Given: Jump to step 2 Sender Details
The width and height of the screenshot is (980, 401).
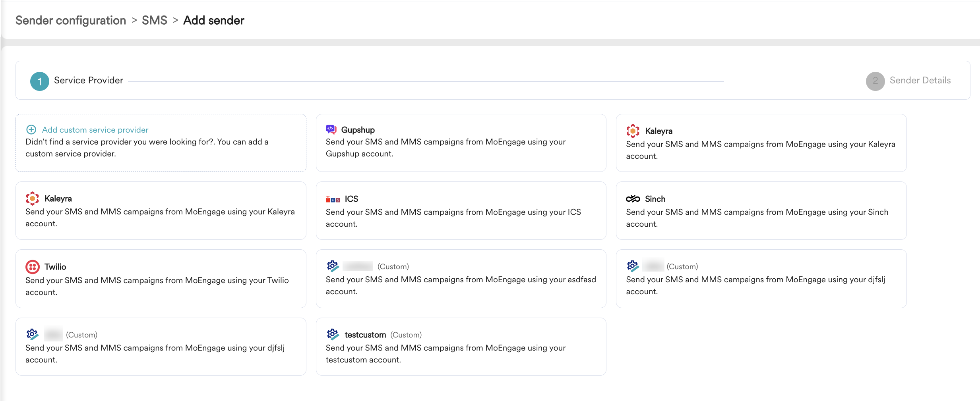Looking at the screenshot, I should (x=875, y=81).
